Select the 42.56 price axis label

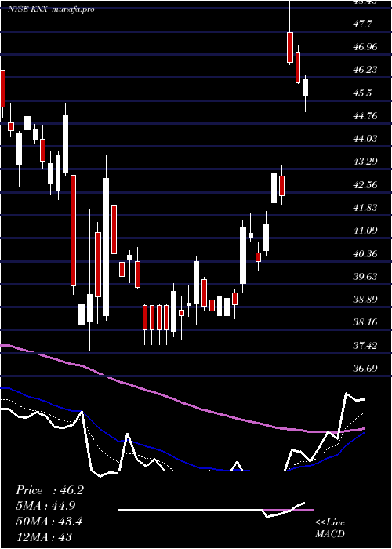tap(366, 185)
